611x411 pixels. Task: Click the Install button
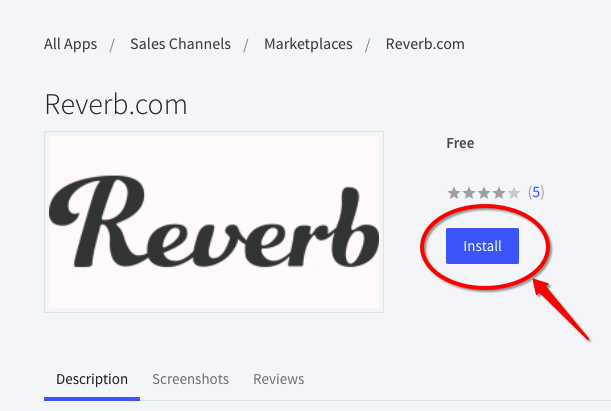point(482,245)
